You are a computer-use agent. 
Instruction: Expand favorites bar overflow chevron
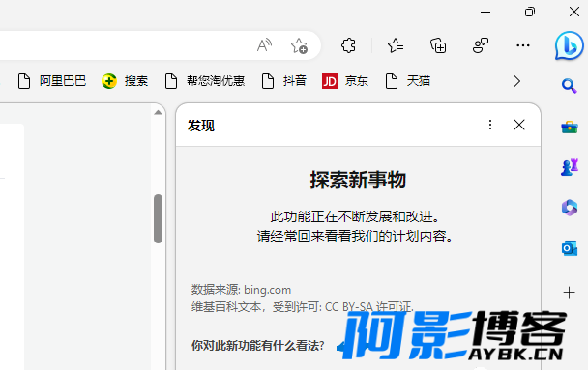click(516, 81)
